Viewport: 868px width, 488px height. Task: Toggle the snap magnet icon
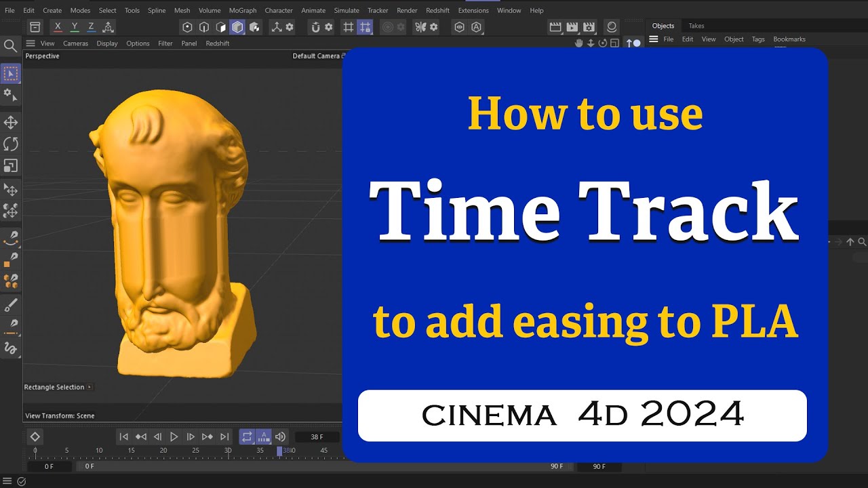pyautogui.click(x=315, y=27)
